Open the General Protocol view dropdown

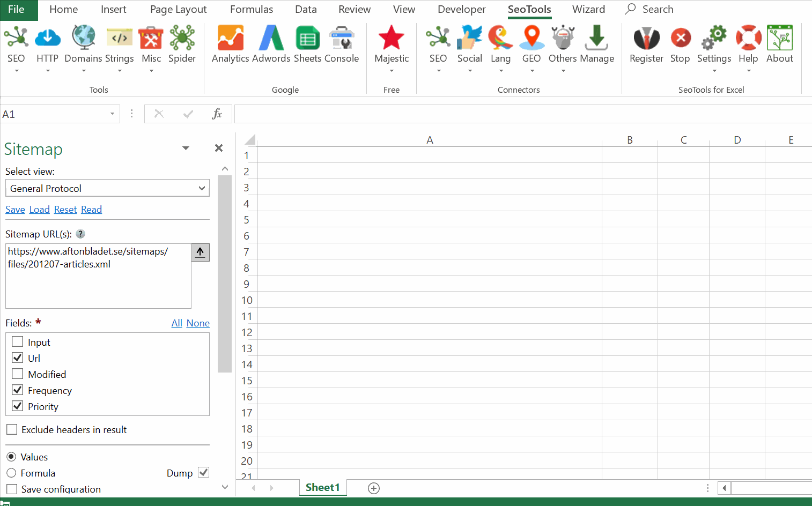(107, 188)
